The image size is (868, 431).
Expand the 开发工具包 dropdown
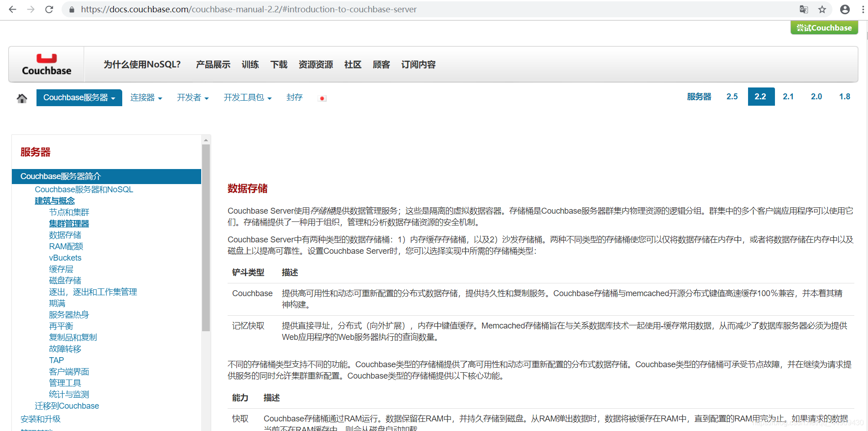(x=247, y=97)
